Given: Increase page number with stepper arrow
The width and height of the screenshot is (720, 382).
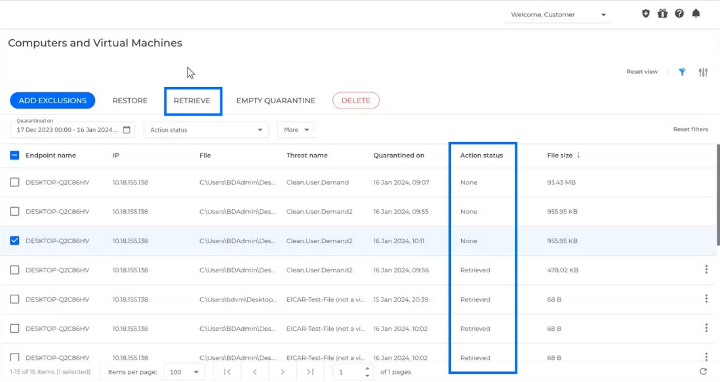Looking at the screenshot, I should [x=367, y=369].
